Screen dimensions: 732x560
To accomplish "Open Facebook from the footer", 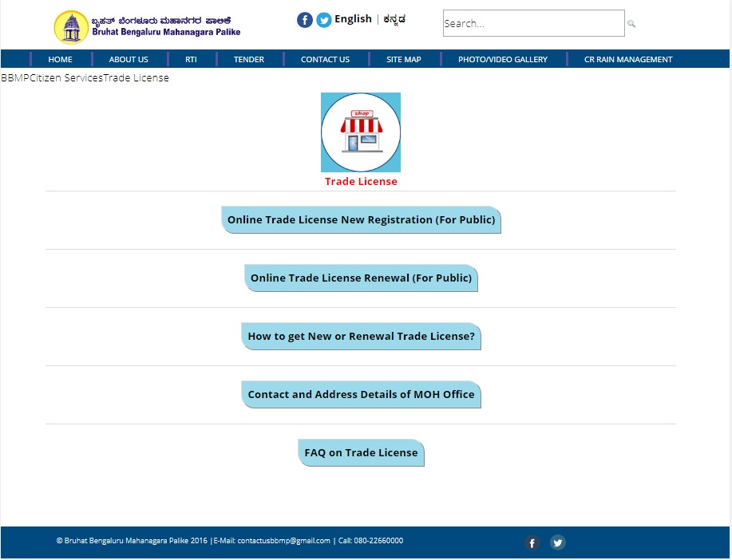I will click(x=532, y=542).
